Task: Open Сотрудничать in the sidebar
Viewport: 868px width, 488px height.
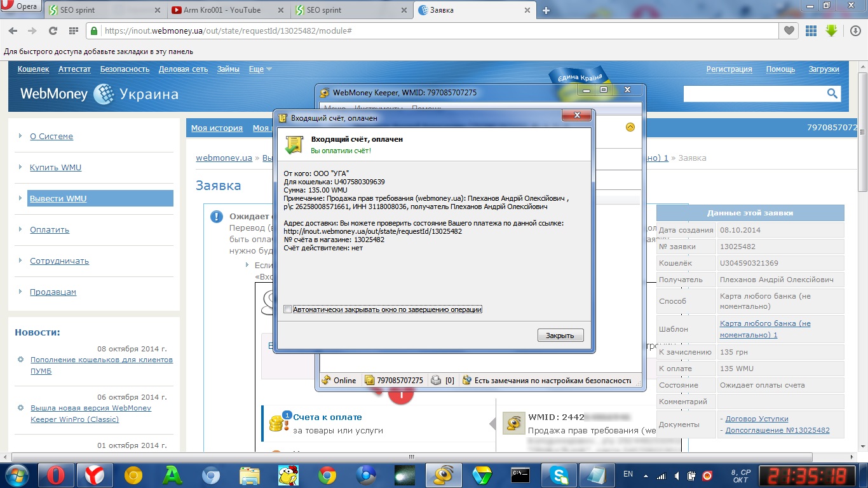Action: point(59,261)
